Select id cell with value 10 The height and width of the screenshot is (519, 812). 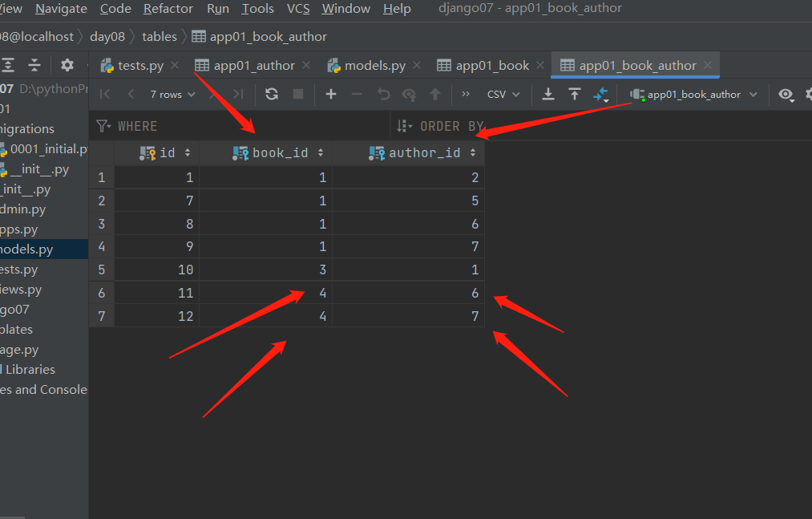[157, 270]
